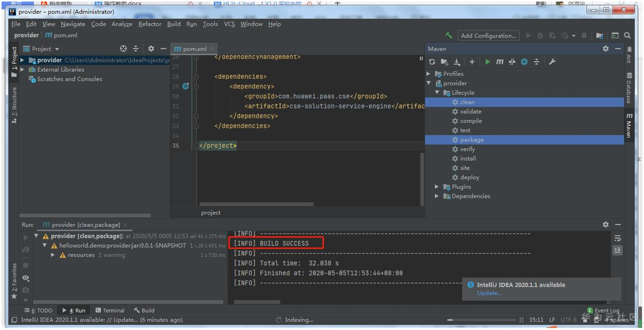Click the Add Configuration... button
Image resolution: width=644 pixels, height=330 pixels.
pyautogui.click(x=488, y=36)
